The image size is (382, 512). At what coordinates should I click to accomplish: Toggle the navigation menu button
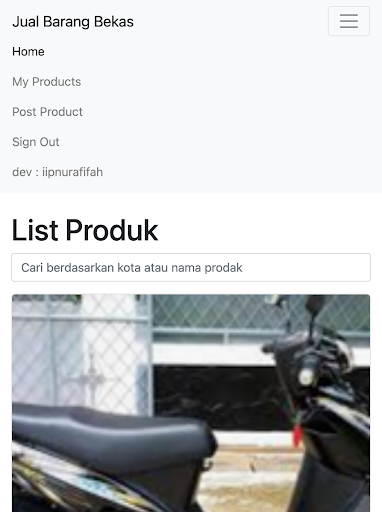(349, 21)
